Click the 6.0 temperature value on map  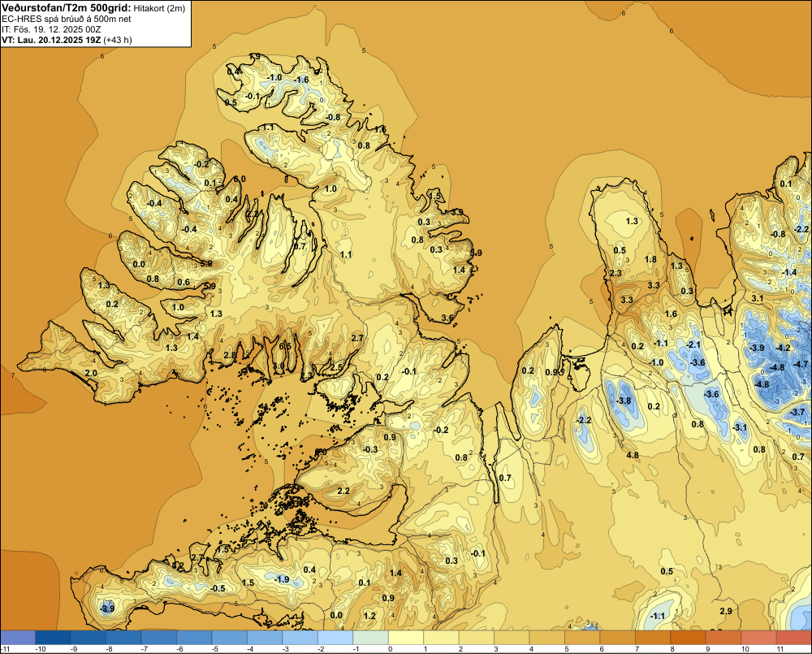tap(240, 179)
